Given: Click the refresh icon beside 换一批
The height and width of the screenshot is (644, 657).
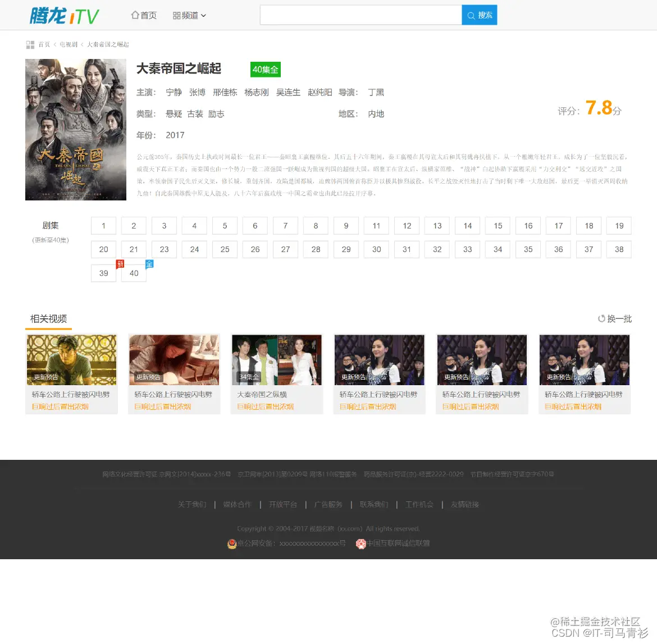Looking at the screenshot, I should click(603, 318).
